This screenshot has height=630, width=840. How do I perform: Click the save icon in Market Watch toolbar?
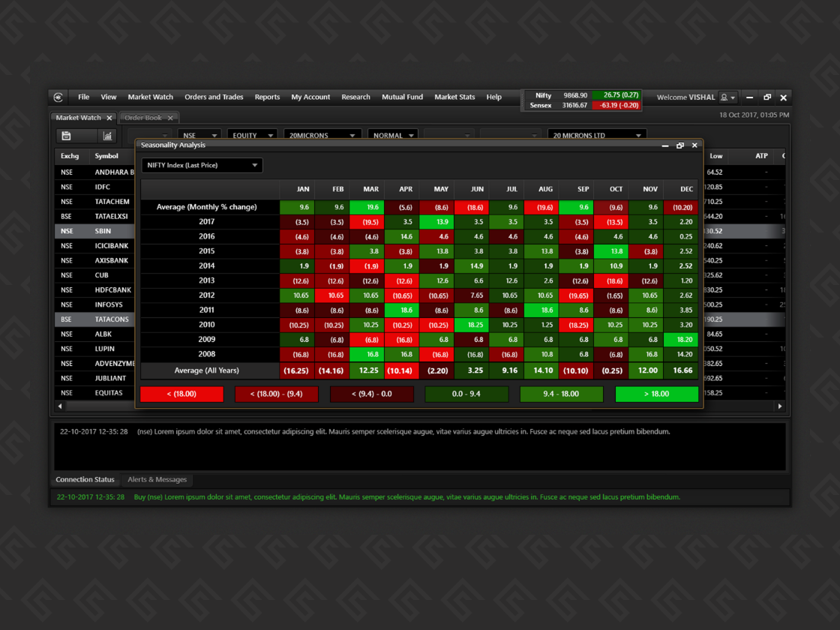(x=67, y=136)
